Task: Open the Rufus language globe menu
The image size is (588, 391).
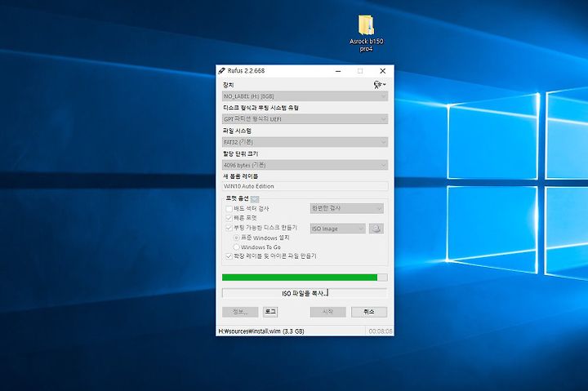Action: click(x=380, y=85)
